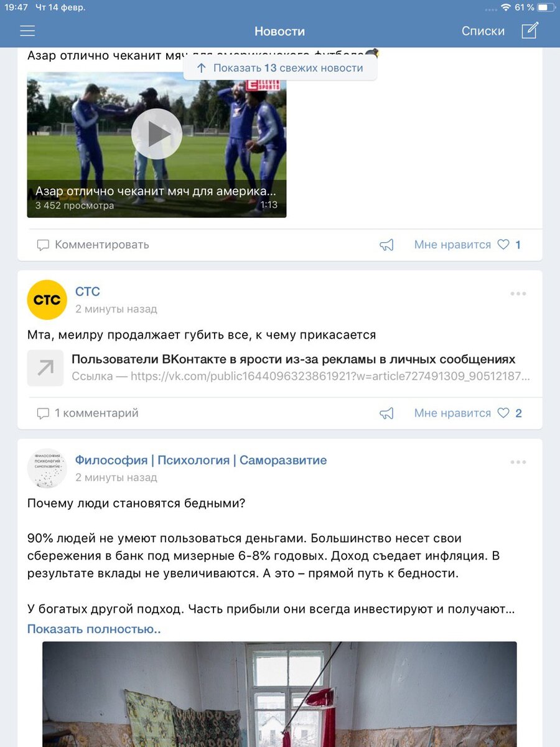Play the Азар football video
Screen dimensions: 560x747
(x=157, y=134)
